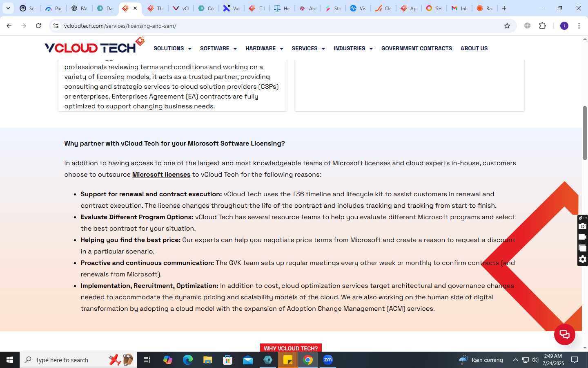Switch to the Gmail 'Inb' tab

(459, 8)
